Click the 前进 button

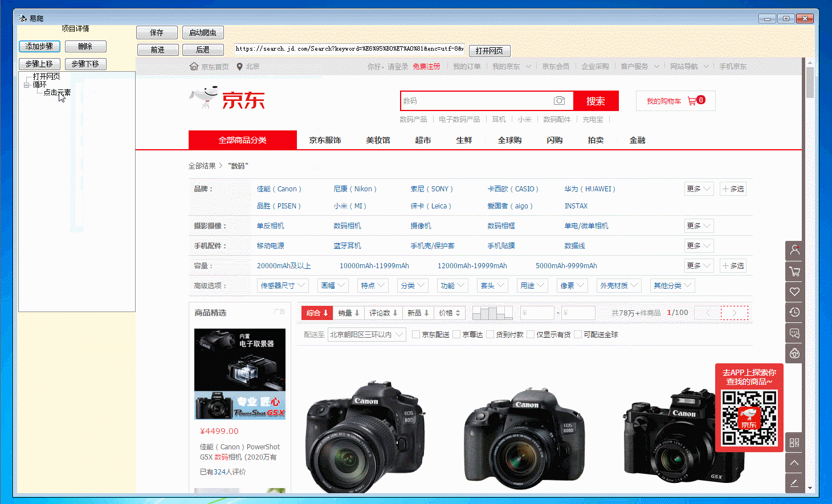158,50
